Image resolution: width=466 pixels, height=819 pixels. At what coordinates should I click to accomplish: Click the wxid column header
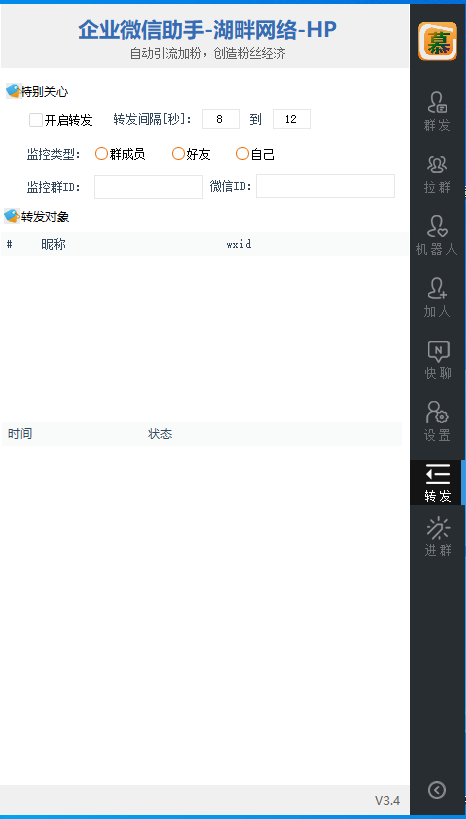tap(239, 244)
